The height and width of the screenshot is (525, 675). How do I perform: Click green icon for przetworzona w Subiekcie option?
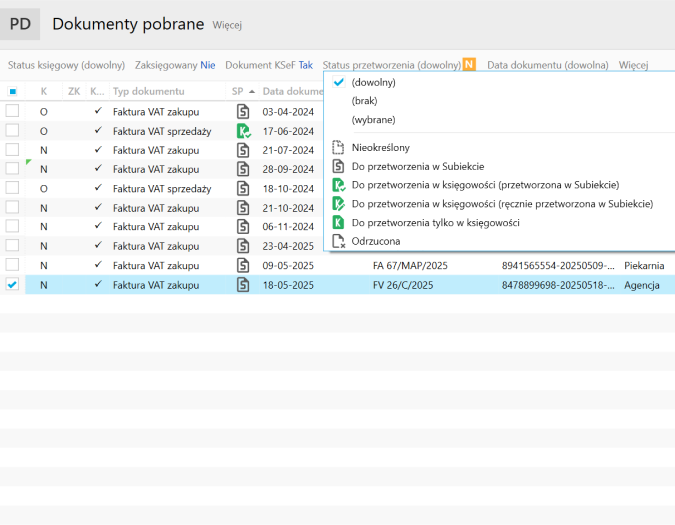tap(339, 185)
